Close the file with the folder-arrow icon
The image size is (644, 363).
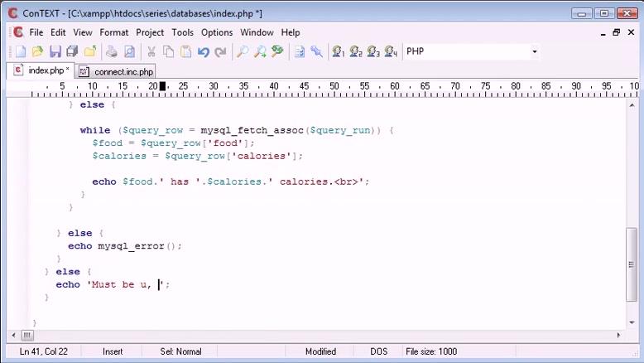tap(90, 51)
